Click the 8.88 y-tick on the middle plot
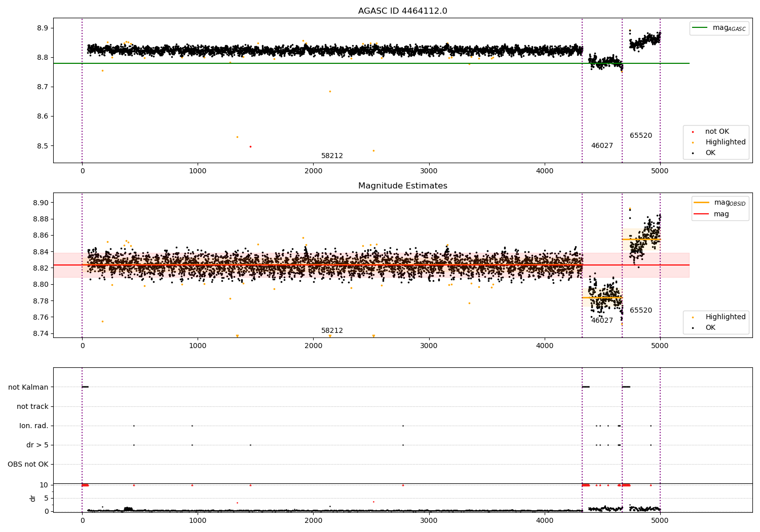This screenshot has width=760, height=532. (40, 219)
